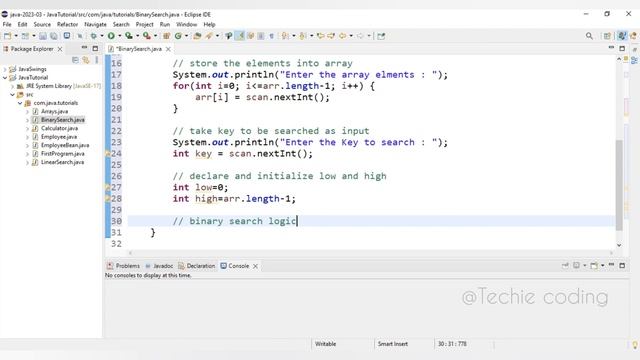Click the Coverage launch icon

[x=129, y=36]
